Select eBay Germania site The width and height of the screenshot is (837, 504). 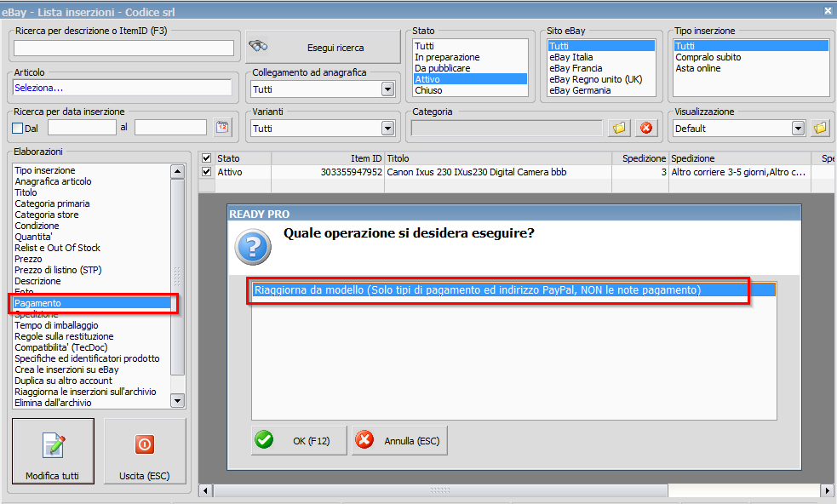tap(601, 90)
